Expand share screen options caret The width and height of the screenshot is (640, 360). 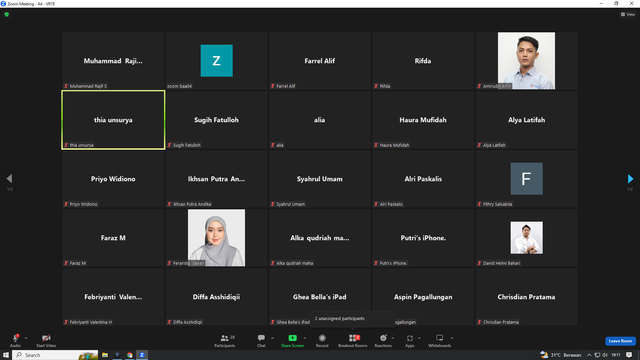tap(304, 338)
